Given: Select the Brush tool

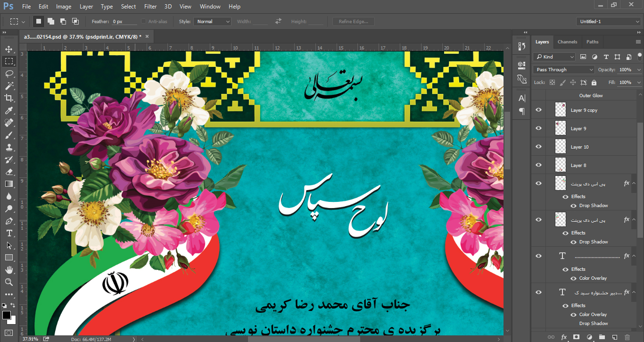Looking at the screenshot, I should (x=8, y=135).
